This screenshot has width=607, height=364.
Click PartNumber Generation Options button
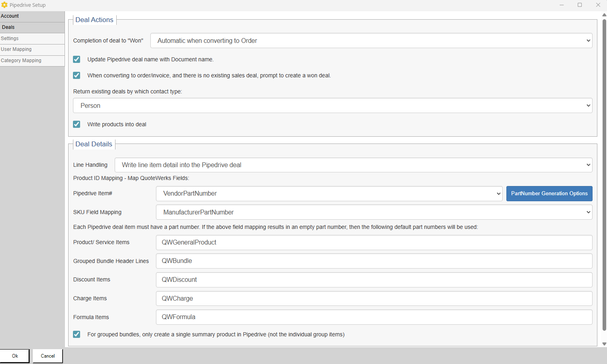coord(549,193)
